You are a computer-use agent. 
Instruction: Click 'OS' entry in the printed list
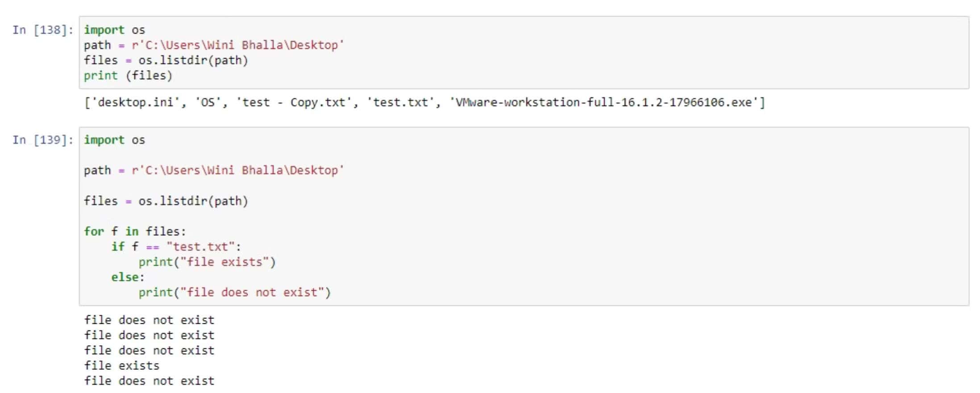[208, 103]
